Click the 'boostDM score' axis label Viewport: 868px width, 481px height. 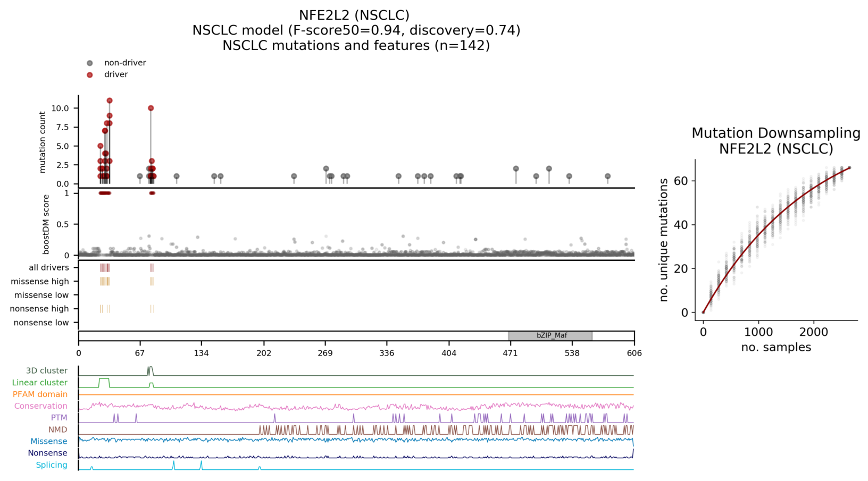(x=46, y=224)
